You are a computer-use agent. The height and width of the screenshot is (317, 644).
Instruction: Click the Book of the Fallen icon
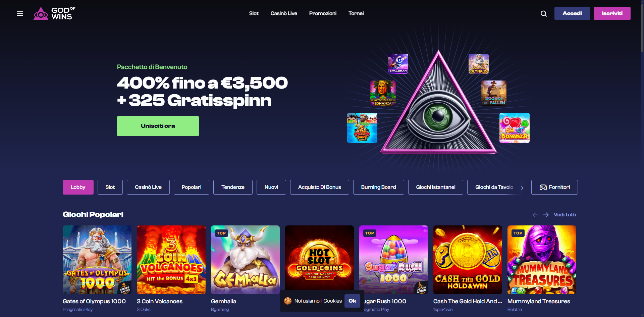point(494,93)
